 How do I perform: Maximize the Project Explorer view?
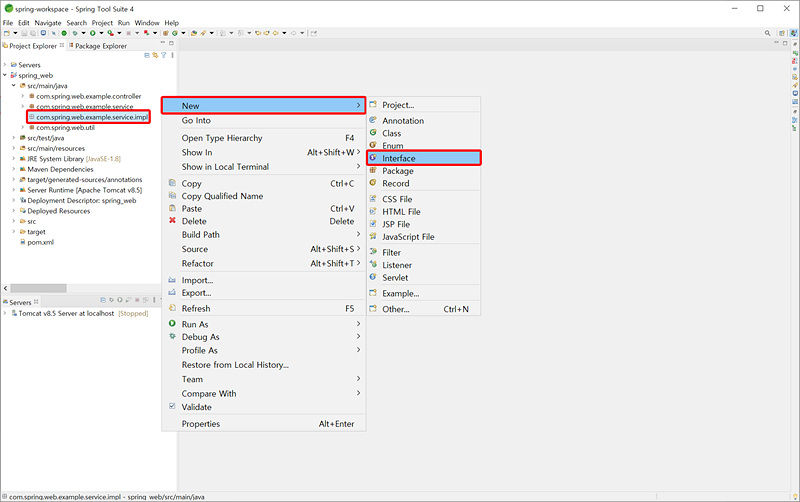coord(171,43)
